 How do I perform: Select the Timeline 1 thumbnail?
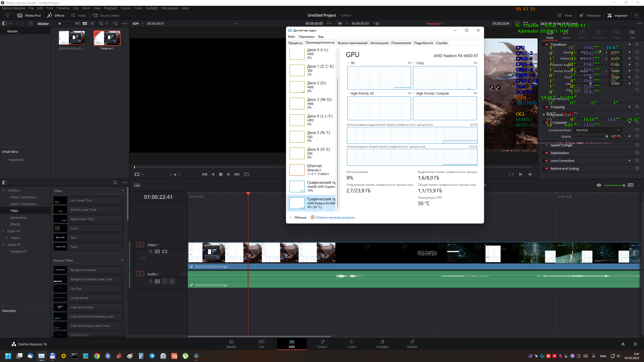[107, 38]
